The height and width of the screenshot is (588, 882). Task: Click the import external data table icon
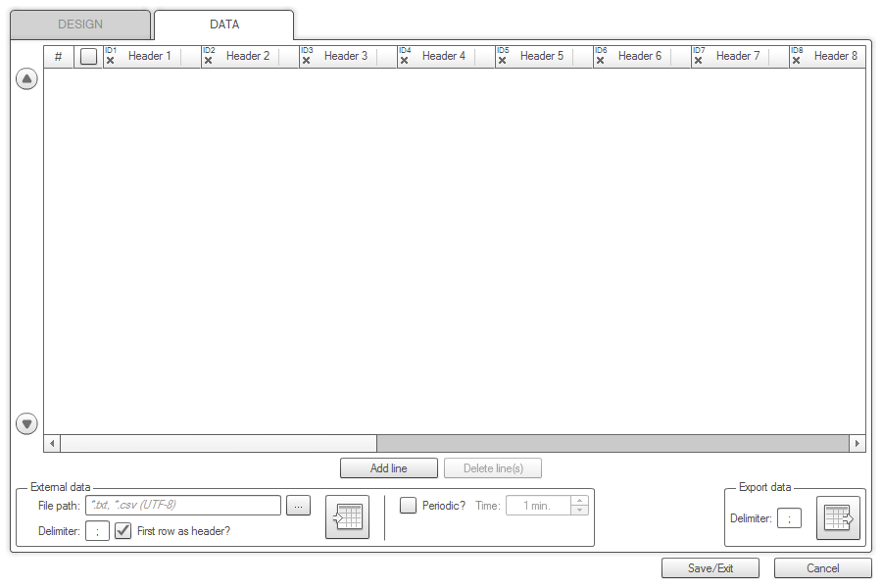(x=347, y=516)
